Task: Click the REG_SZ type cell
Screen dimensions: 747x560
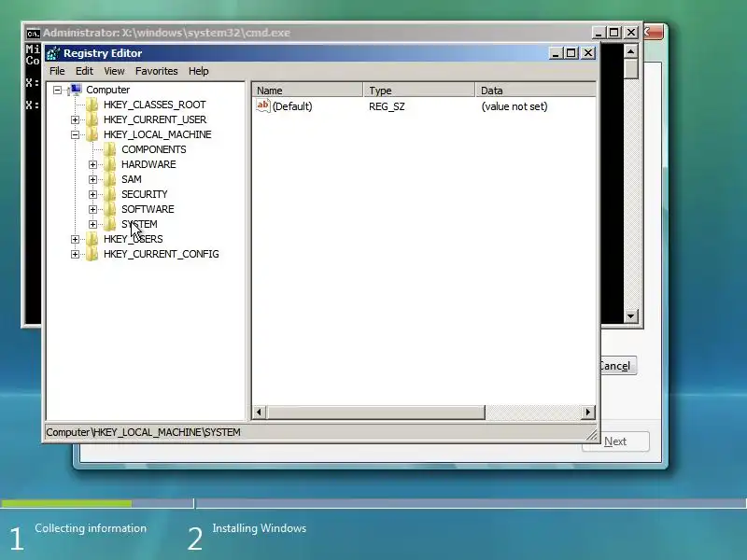Action: [387, 106]
